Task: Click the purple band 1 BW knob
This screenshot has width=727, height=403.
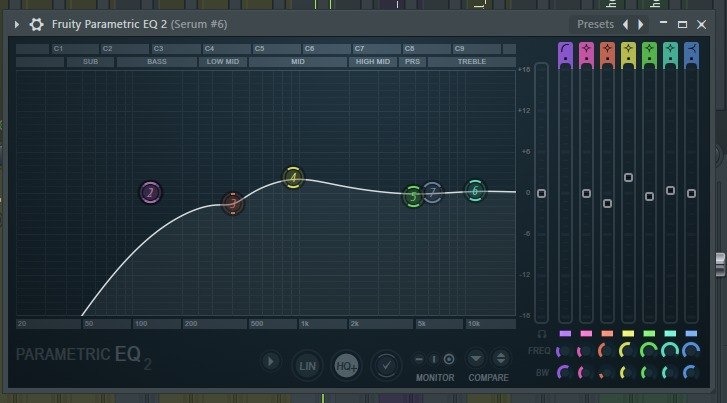Action: (x=564, y=372)
